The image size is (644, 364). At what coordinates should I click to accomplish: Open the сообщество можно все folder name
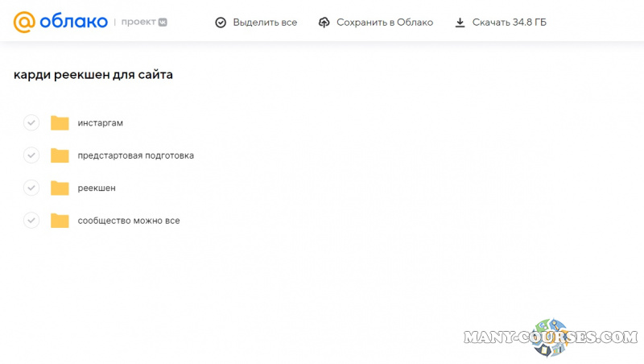coord(129,220)
